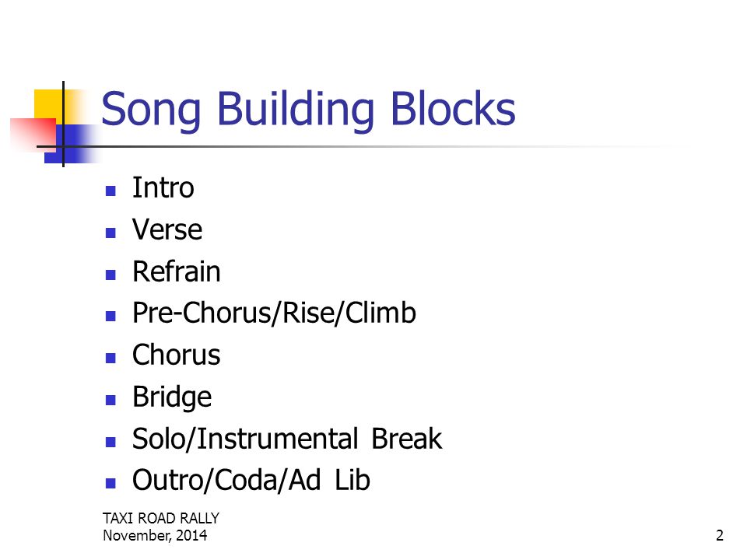Click the blue square in slide logo
This screenshot has width=747, height=560.
tap(72, 144)
